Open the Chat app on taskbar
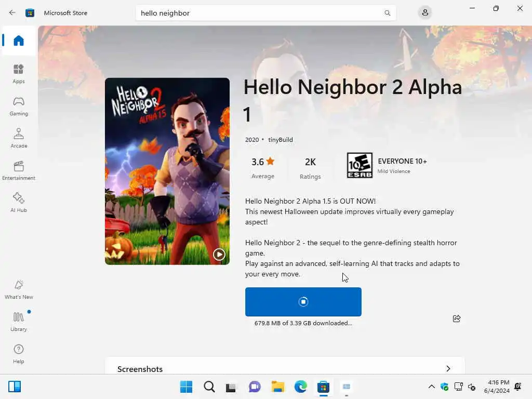Image resolution: width=532 pixels, height=399 pixels. 255,387
